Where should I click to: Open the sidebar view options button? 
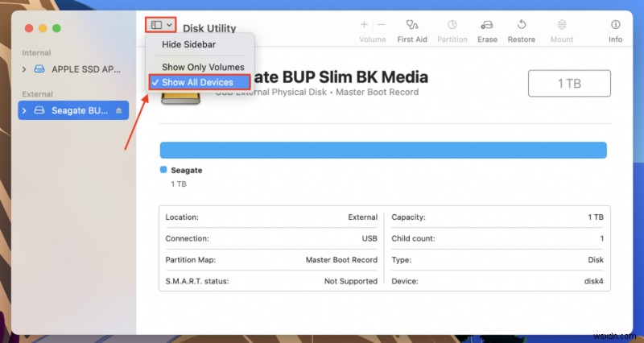click(x=160, y=25)
